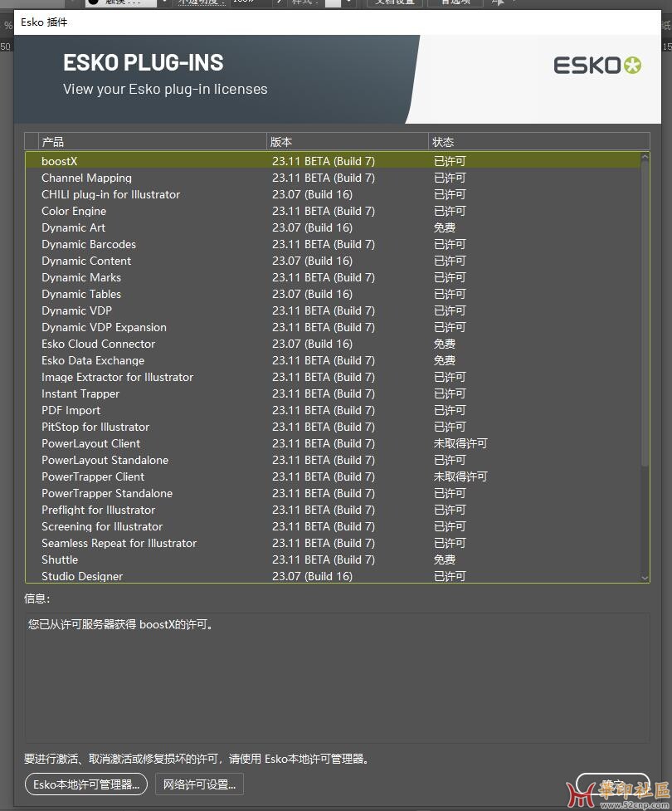
Task: Pick the PowerTrapper Standalone entry
Action: coord(333,493)
